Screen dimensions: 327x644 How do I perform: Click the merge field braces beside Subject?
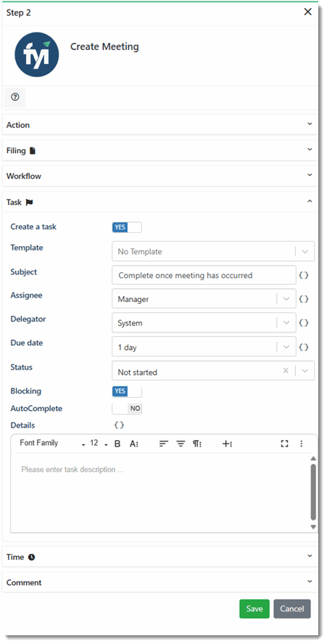304,275
